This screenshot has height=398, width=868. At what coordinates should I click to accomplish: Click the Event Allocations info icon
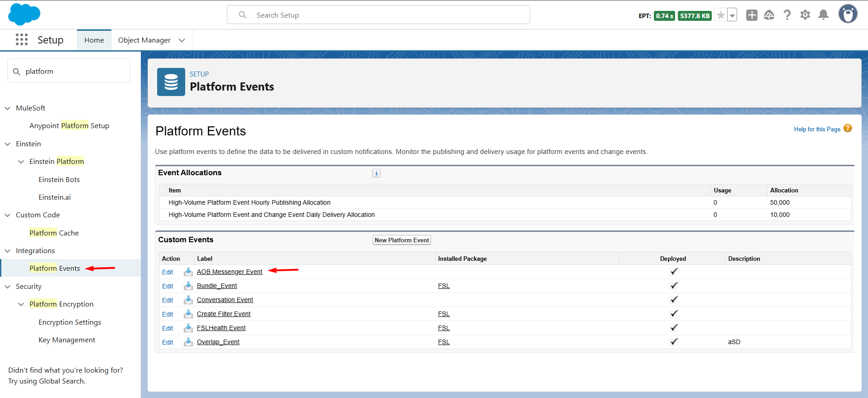[x=376, y=173]
